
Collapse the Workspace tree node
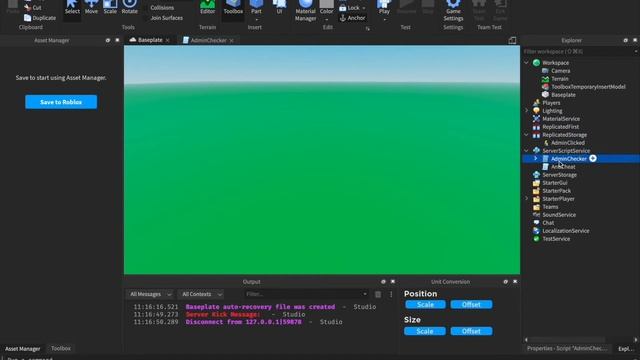click(527, 62)
